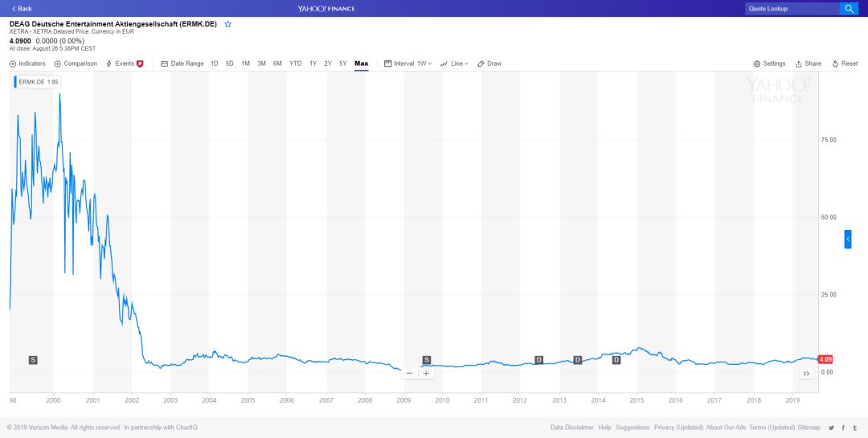Image resolution: width=868 pixels, height=438 pixels.
Task: Click the 50.00 price axis label
Action: click(829, 217)
